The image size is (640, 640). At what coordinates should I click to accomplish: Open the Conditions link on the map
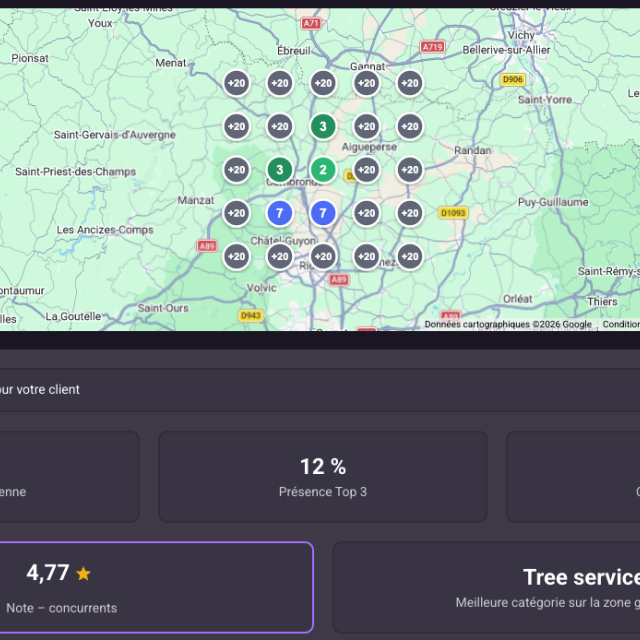point(621,324)
